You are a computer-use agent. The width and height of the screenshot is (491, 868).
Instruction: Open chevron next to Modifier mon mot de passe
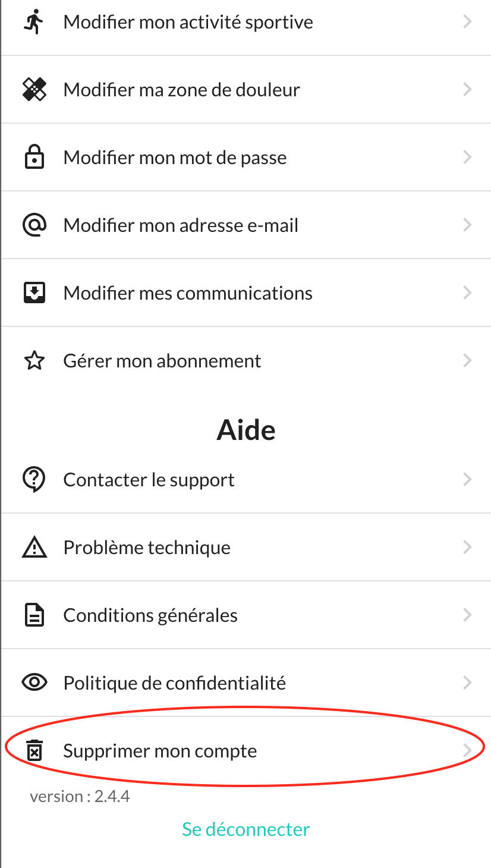click(x=467, y=158)
